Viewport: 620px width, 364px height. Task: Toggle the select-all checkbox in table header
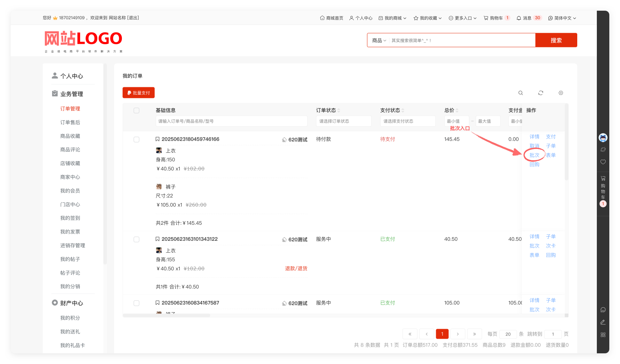point(136,110)
